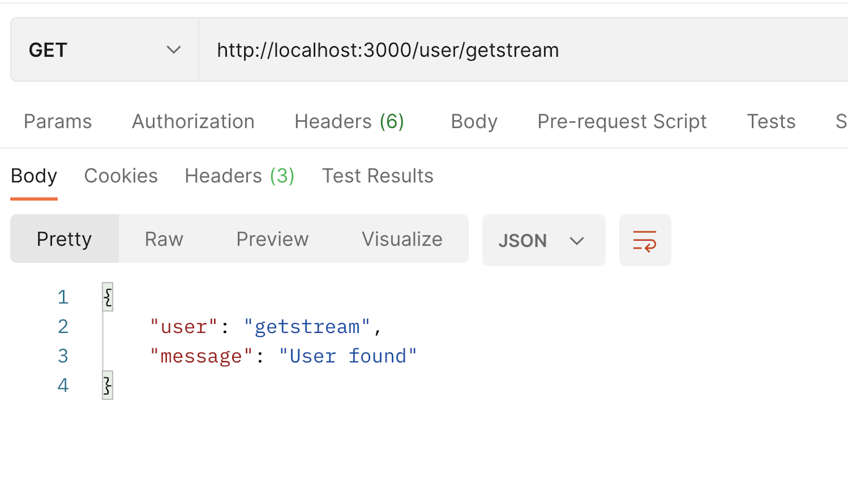The height and width of the screenshot is (504, 848).
Task: Switch to the Raw response view
Action: point(163,238)
